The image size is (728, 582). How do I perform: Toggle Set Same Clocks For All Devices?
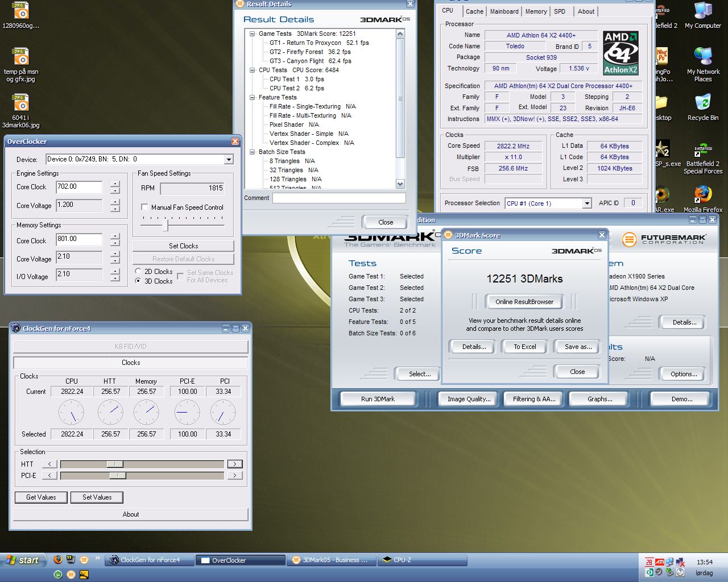pos(180,276)
